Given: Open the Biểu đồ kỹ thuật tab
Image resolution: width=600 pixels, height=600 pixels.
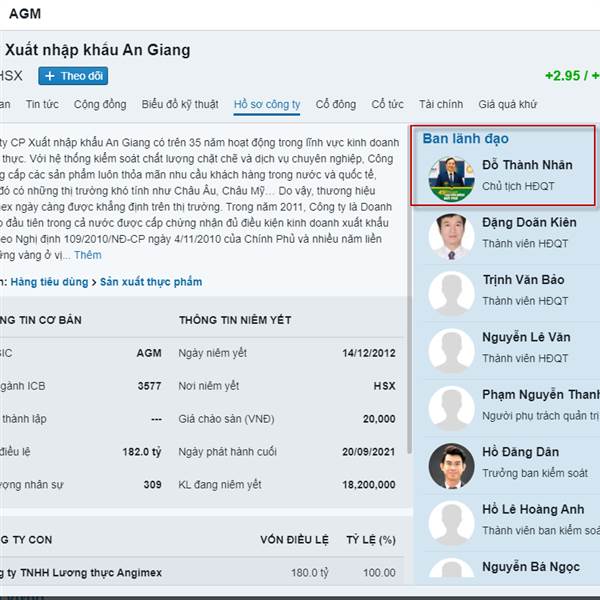Looking at the screenshot, I should pos(180,104).
